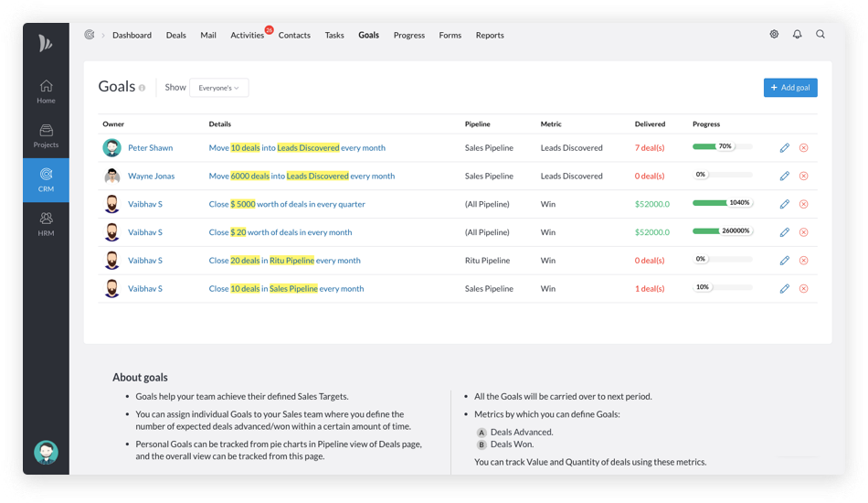868x503 pixels.
Task: Click the '7 deal(s)' delivered value
Action: click(650, 148)
